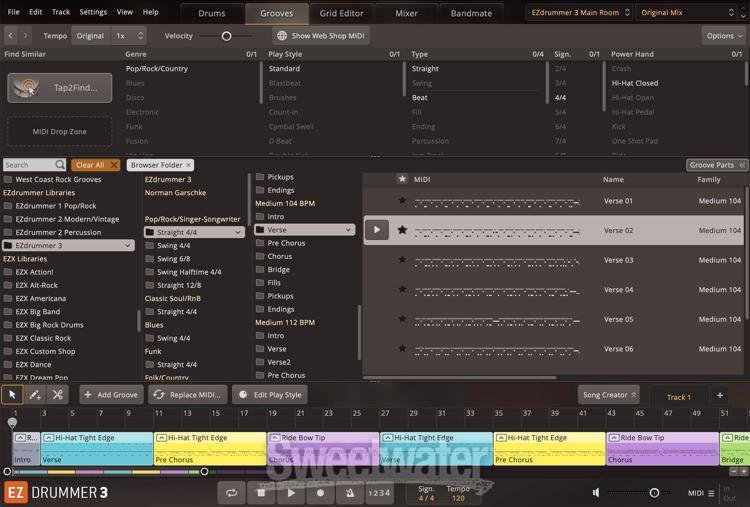Click the Add Groove button
This screenshot has height=507, width=750.
[x=111, y=395]
